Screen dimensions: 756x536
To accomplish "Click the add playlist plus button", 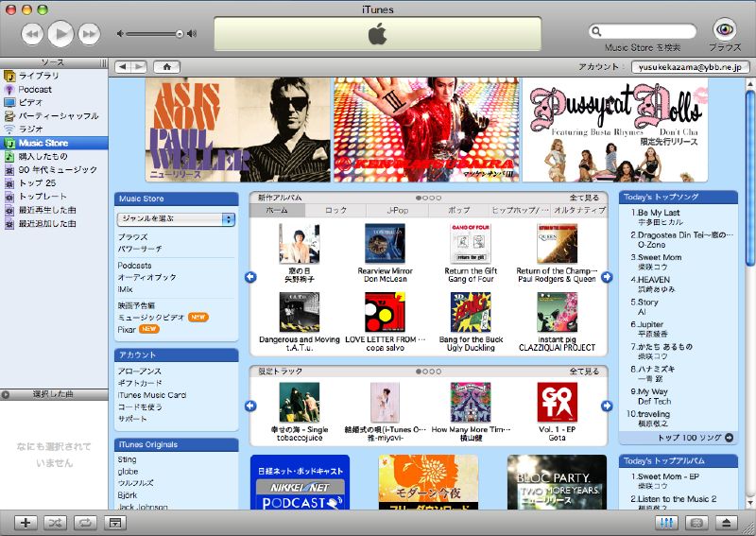I will [x=26, y=523].
